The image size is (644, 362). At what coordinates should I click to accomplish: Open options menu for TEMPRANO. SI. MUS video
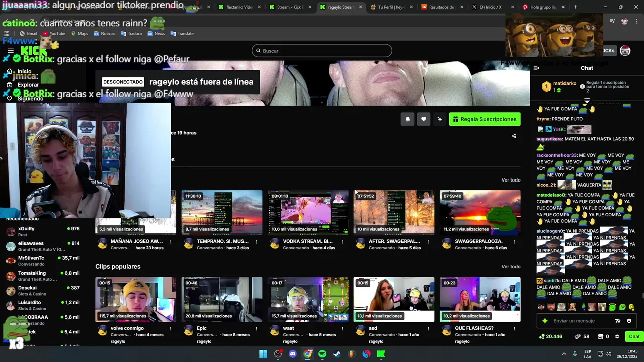point(256,242)
